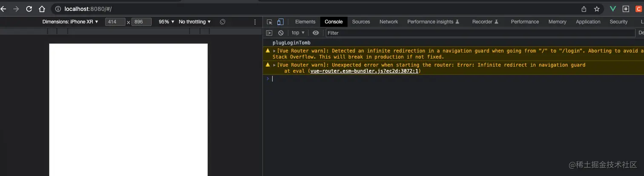644x176 pixels.
Task: Rotate the device viewport
Action: [x=222, y=22]
